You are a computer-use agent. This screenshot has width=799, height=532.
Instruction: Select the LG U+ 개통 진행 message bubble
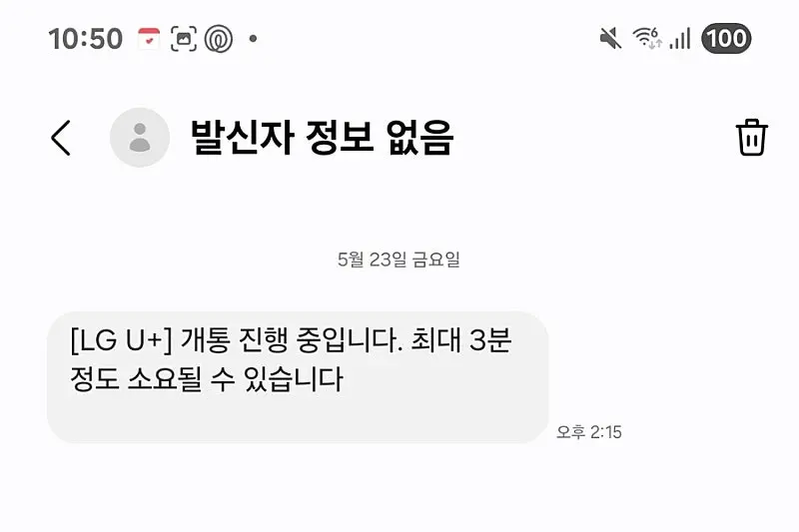(298, 377)
